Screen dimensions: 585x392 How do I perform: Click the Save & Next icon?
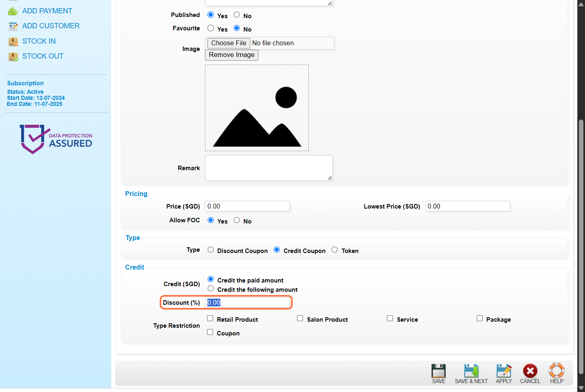pos(471,371)
